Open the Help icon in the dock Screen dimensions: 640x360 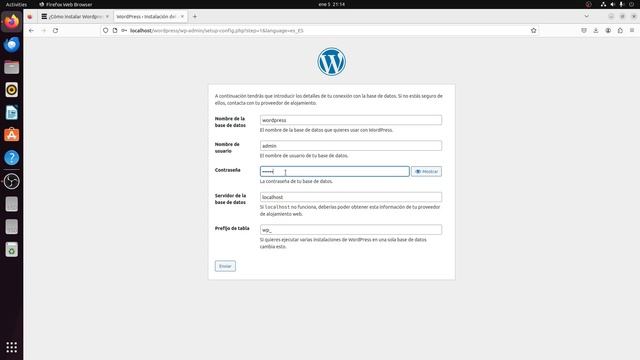click(x=11, y=158)
